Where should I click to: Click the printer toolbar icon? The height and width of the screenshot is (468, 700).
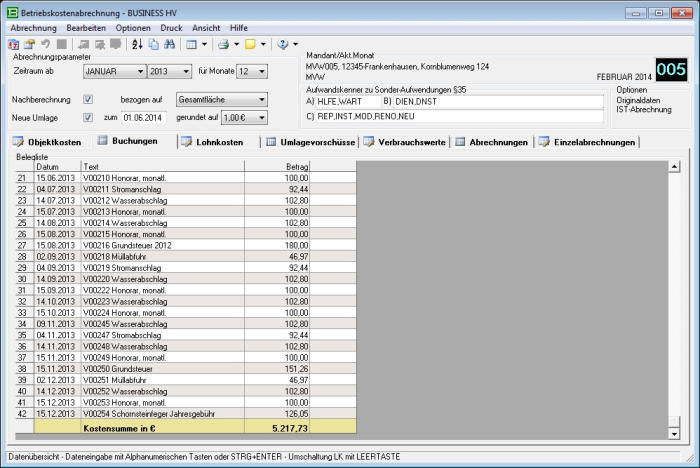pos(223,44)
